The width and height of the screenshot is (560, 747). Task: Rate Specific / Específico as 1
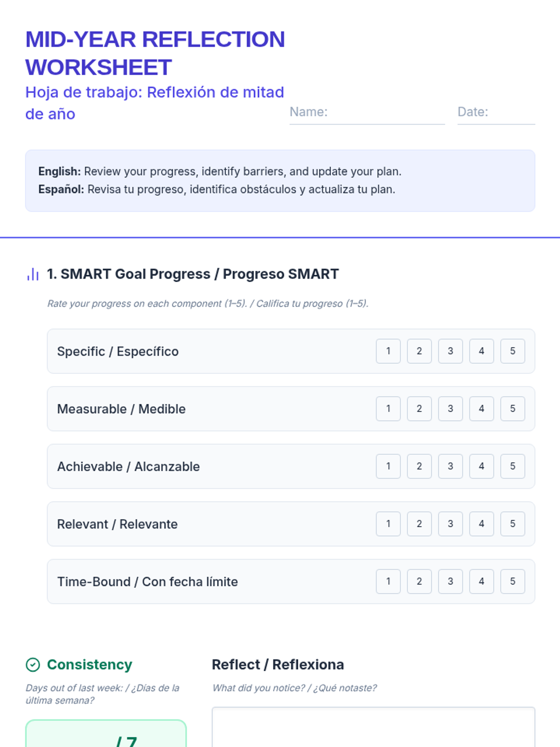click(388, 351)
